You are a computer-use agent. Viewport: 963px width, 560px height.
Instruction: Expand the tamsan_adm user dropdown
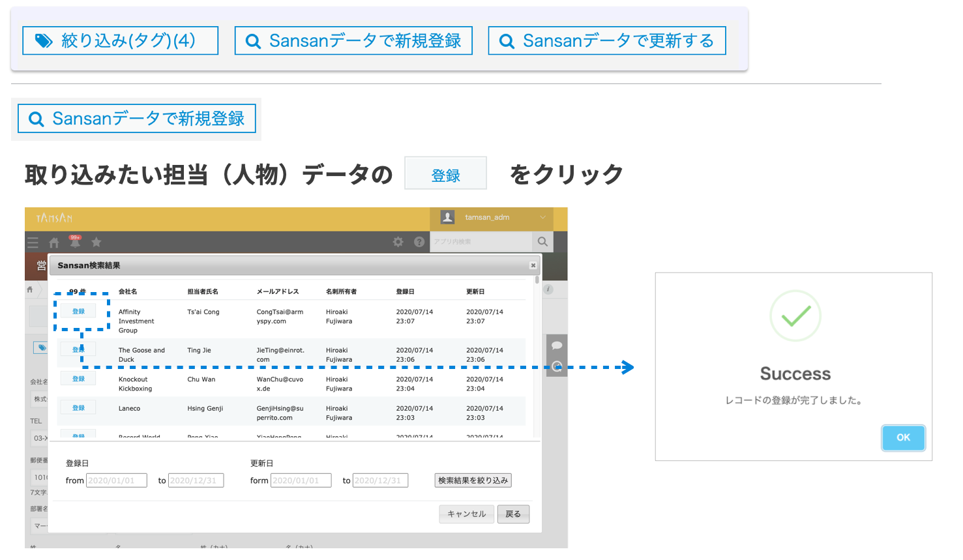coord(542,218)
